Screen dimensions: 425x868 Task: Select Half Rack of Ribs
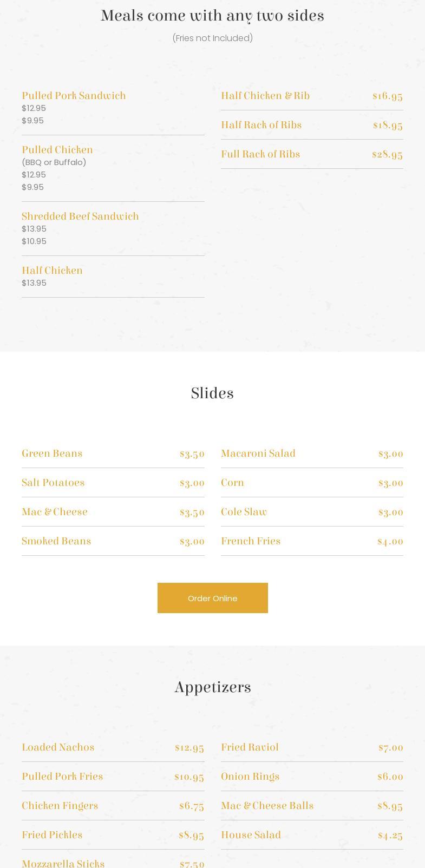pos(261,125)
